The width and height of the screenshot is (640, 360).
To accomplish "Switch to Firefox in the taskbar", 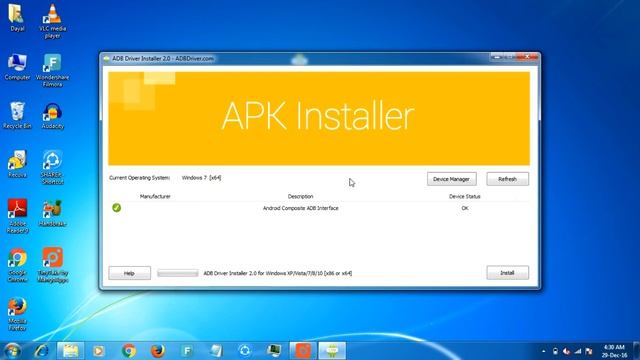I will pyautogui.click(x=158, y=351).
